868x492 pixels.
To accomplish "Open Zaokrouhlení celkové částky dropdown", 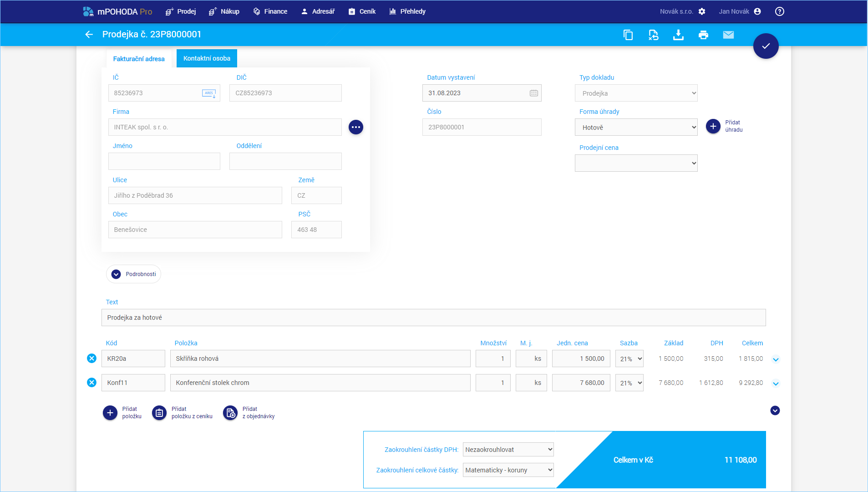I will click(508, 470).
